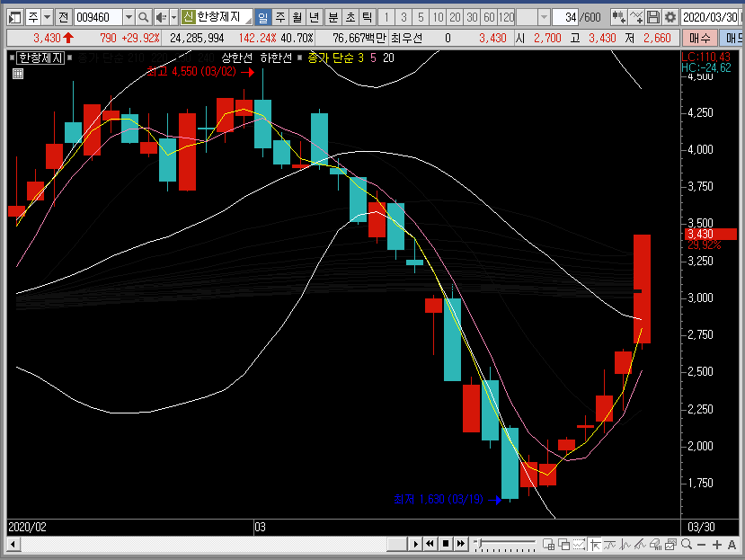Click the 3,430 current price tag on axis

(710, 234)
